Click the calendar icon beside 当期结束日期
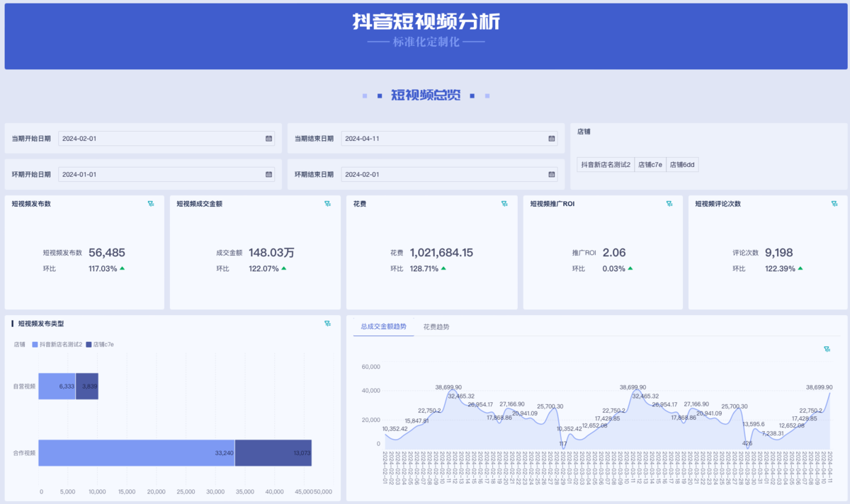Screen dimensions: 850x504 [552, 139]
